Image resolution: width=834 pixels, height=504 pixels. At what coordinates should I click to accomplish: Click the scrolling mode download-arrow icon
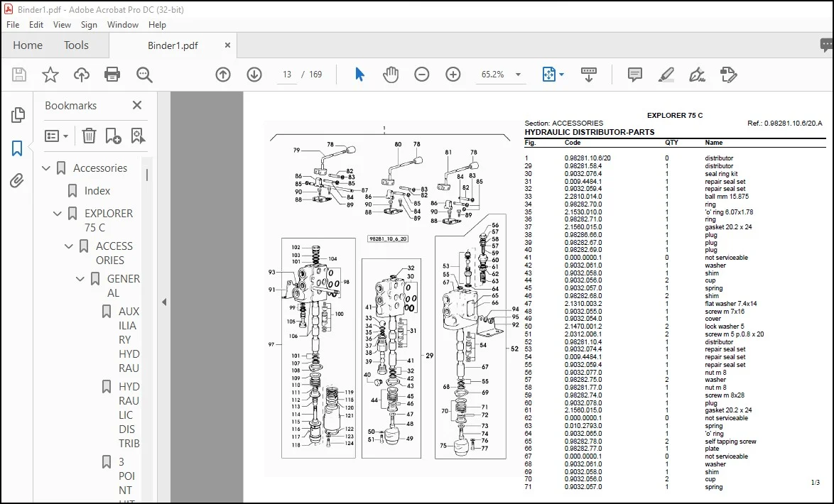[x=588, y=75]
